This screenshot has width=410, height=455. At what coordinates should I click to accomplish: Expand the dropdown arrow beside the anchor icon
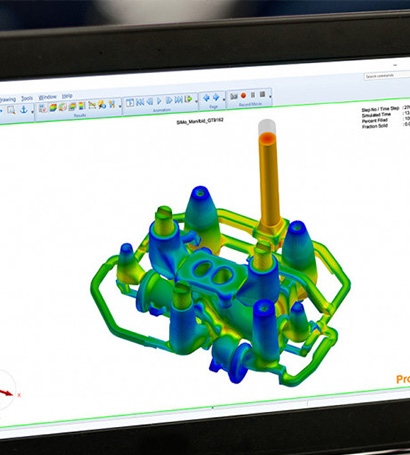click(x=32, y=112)
